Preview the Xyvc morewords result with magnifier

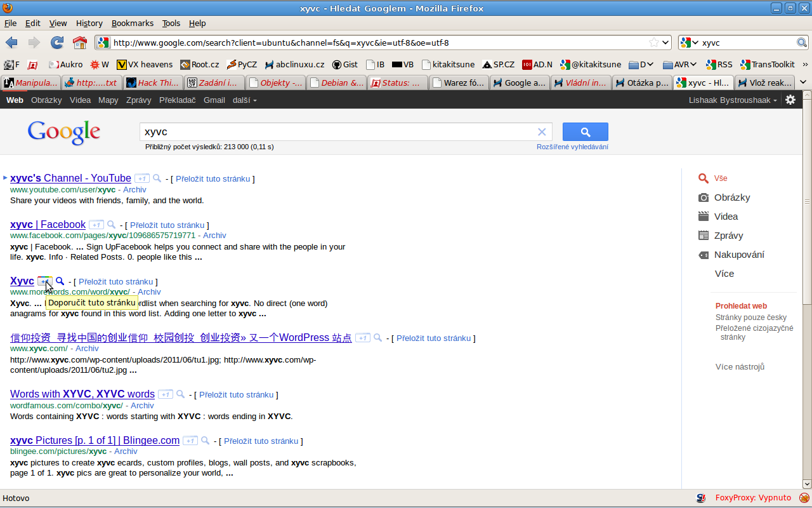(x=60, y=281)
